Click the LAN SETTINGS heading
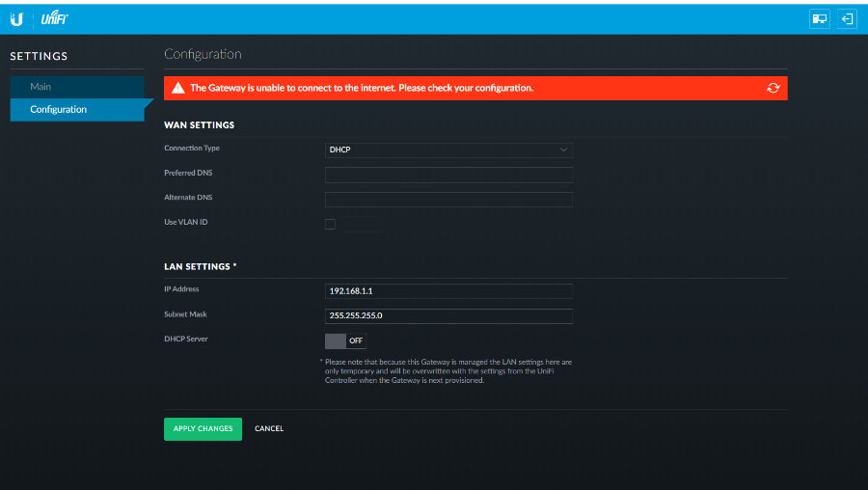Viewport: 868px width, 490px height. tap(201, 267)
